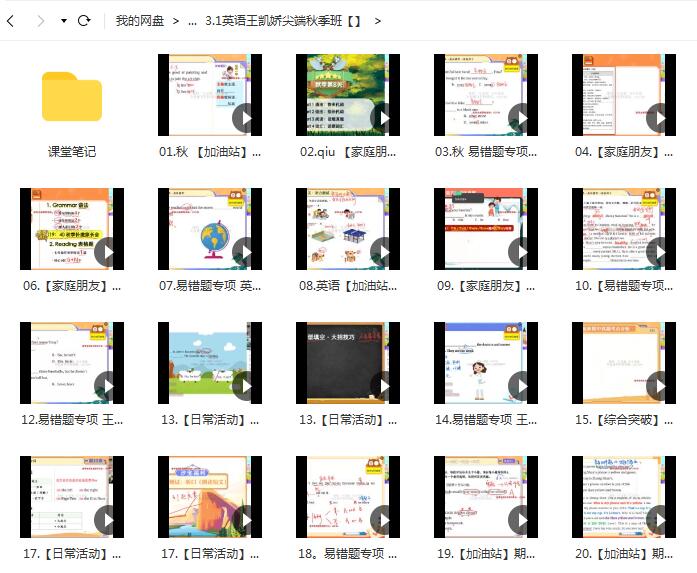Select file name 10.【易错题专项...
Viewport: 697px width, 573px height.
(624, 285)
